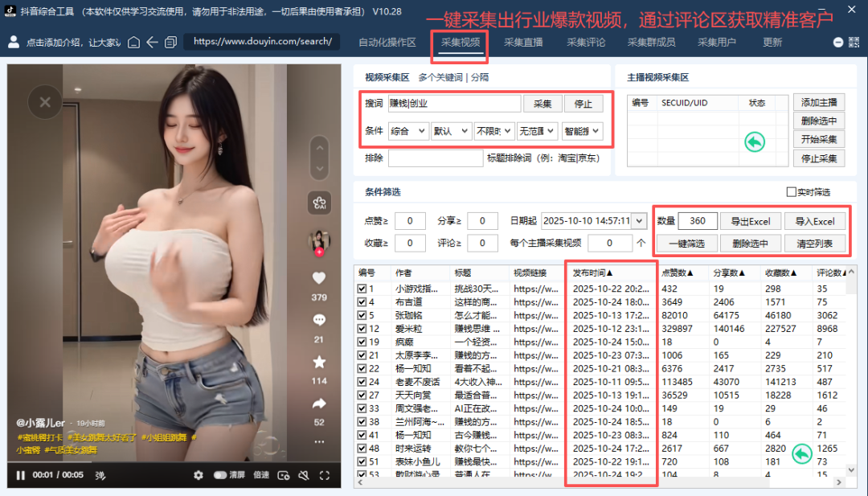Sort by 收藏数 column header

pyautogui.click(x=780, y=273)
